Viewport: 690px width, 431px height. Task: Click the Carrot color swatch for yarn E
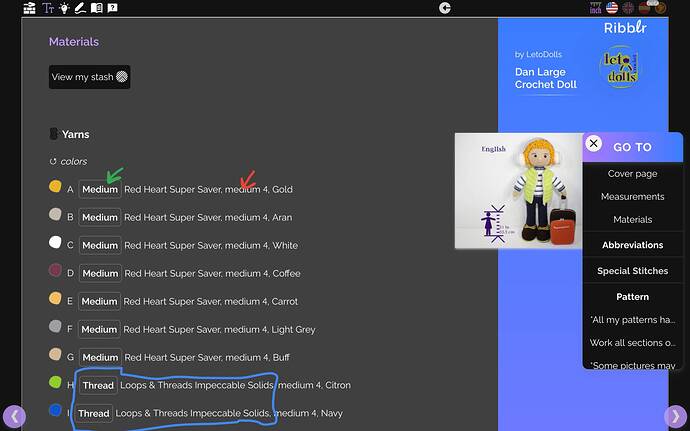pyautogui.click(x=55, y=298)
